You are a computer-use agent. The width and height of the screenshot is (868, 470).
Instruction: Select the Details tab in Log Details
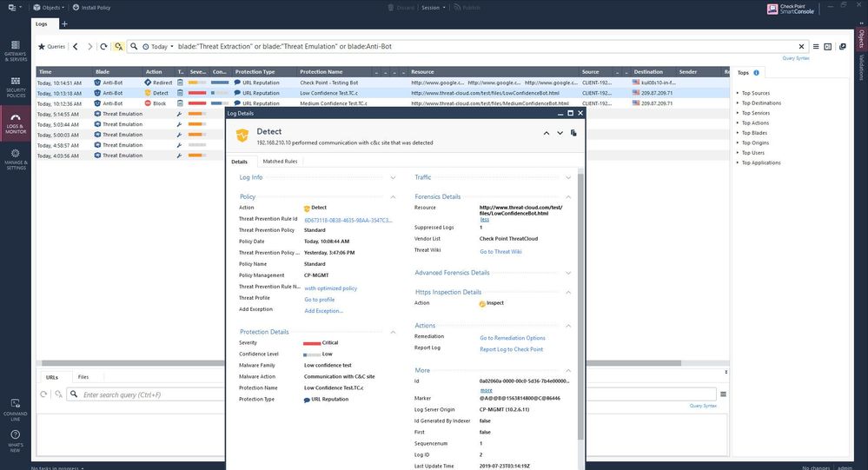239,162
